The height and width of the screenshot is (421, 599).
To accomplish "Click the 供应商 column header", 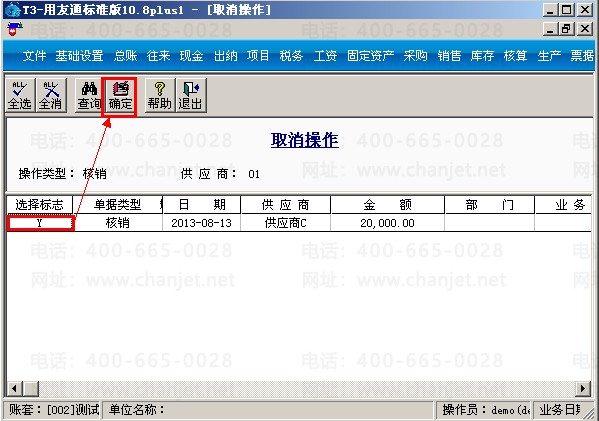I will (285, 205).
